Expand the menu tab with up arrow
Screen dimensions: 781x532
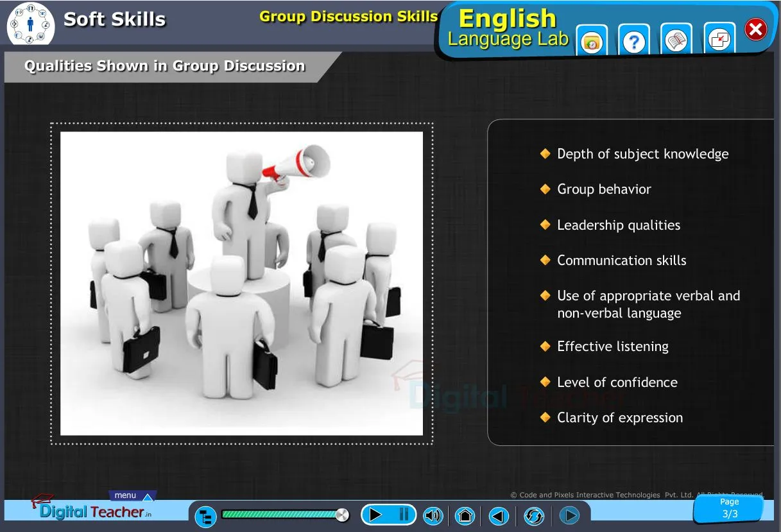[x=133, y=495]
